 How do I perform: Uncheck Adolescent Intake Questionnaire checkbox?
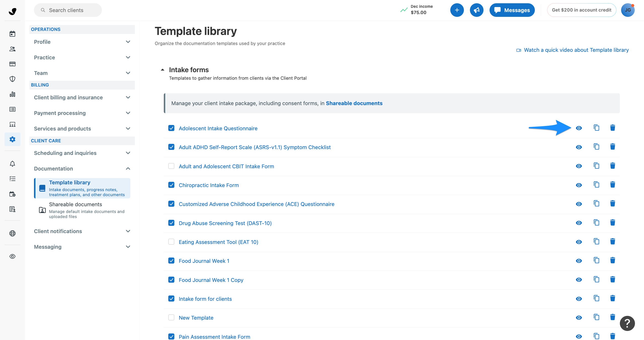pos(171,128)
